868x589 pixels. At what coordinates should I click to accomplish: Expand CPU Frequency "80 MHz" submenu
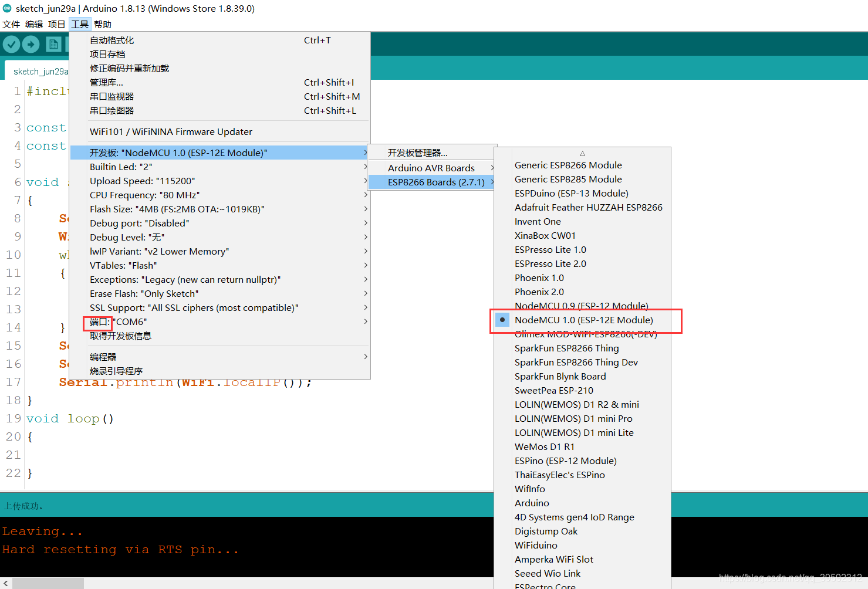(x=219, y=195)
